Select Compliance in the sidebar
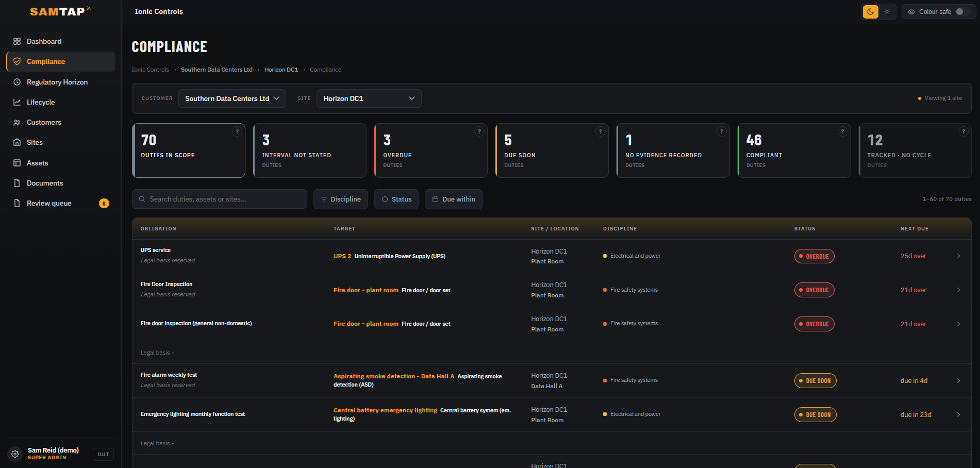This screenshot has width=980, height=468. pyautogui.click(x=60, y=61)
